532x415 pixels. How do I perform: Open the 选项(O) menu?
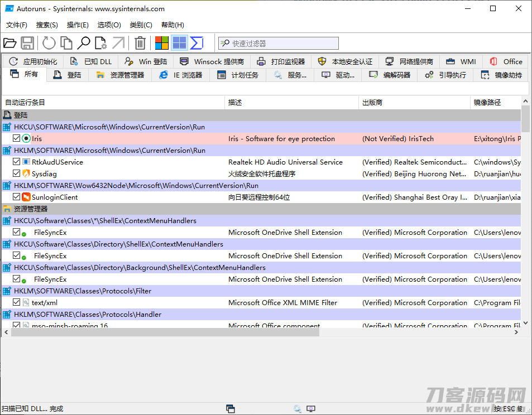[x=109, y=25]
